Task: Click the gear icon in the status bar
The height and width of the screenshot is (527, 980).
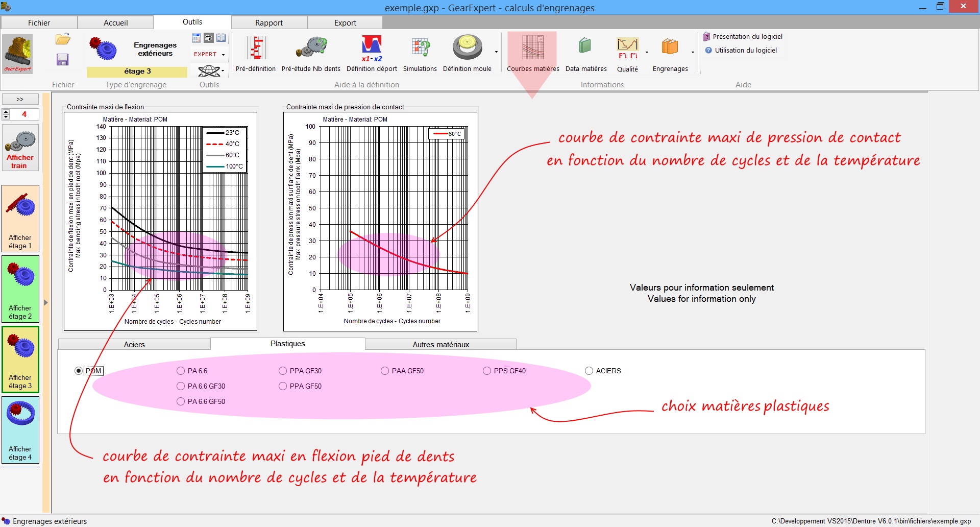Action: 6,521
